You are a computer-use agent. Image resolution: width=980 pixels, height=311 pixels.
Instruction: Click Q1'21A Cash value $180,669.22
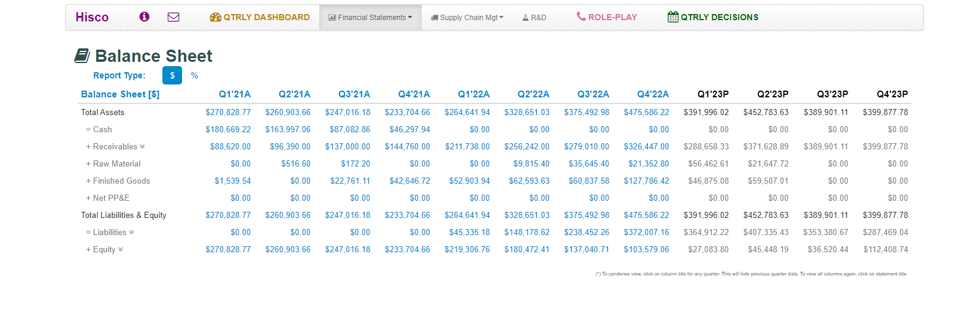click(228, 129)
